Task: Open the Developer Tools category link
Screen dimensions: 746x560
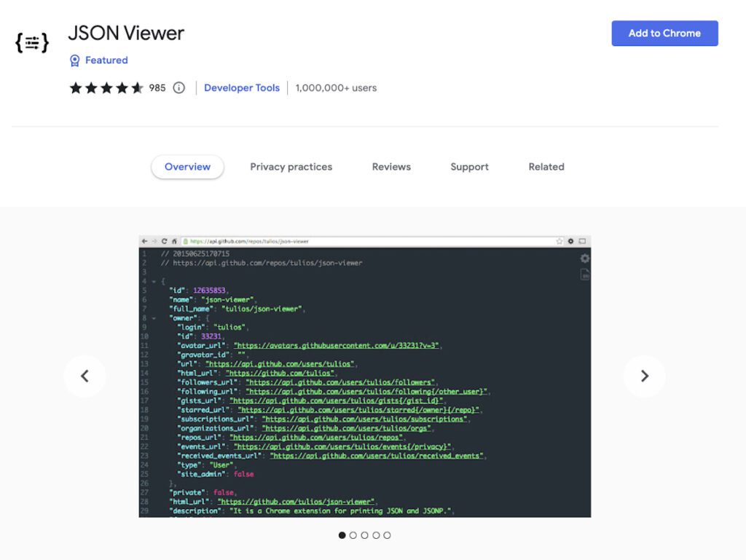Action: click(242, 88)
